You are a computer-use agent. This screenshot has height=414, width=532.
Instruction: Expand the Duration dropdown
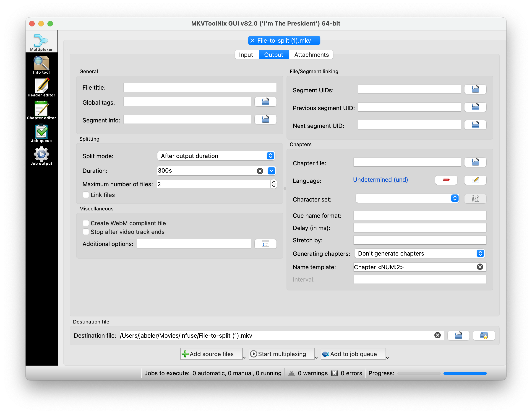click(272, 170)
